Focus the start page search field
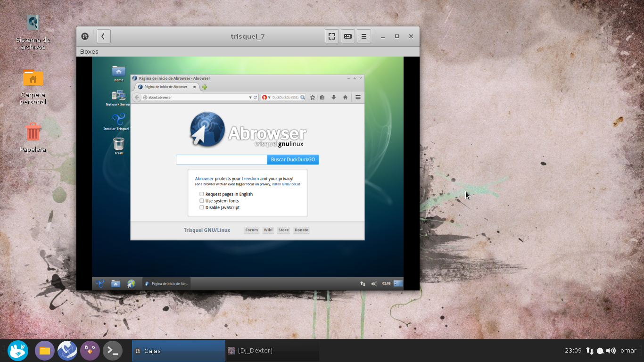 click(222, 160)
